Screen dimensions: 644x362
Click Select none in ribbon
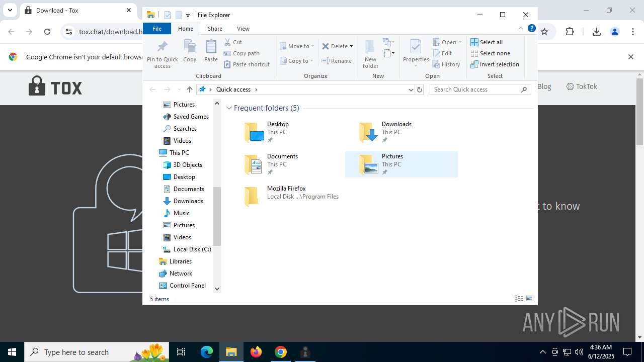(x=490, y=53)
